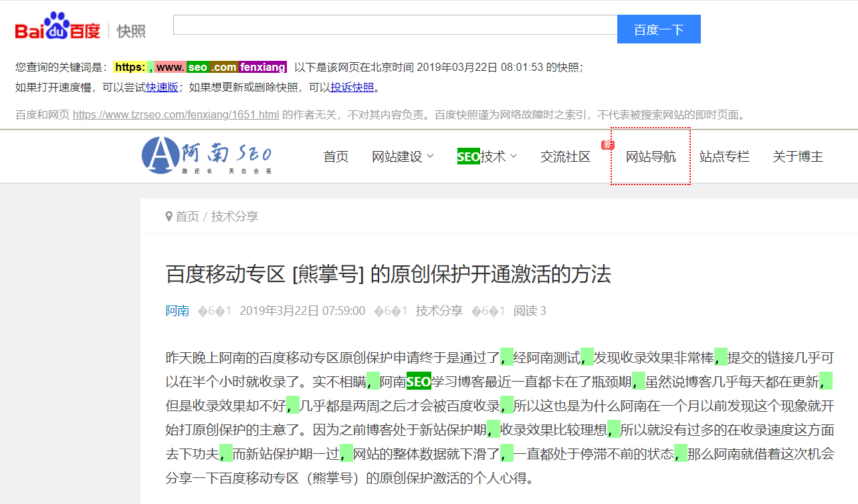Click the highlighted .com keyword

(224, 67)
